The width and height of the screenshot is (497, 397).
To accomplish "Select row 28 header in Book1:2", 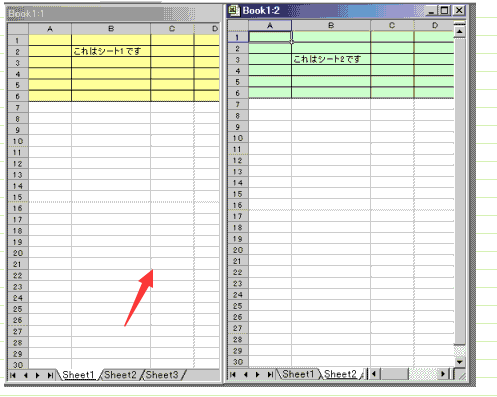I will pyautogui.click(x=238, y=339).
